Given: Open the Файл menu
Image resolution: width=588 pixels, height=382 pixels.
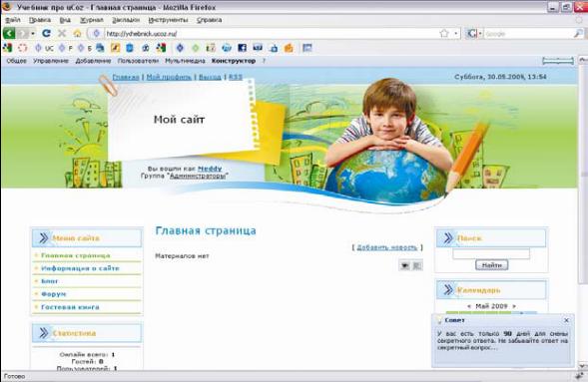Looking at the screenshot, I should pos(13,20).
